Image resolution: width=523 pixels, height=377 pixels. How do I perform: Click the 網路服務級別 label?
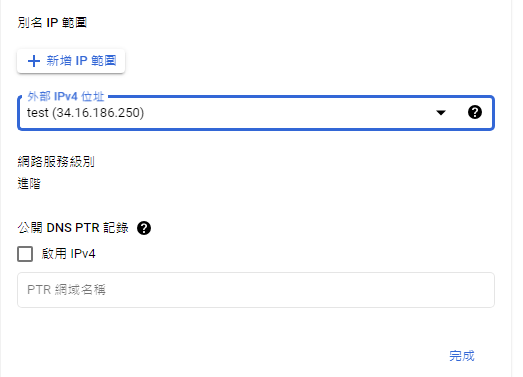coord(56,162)
